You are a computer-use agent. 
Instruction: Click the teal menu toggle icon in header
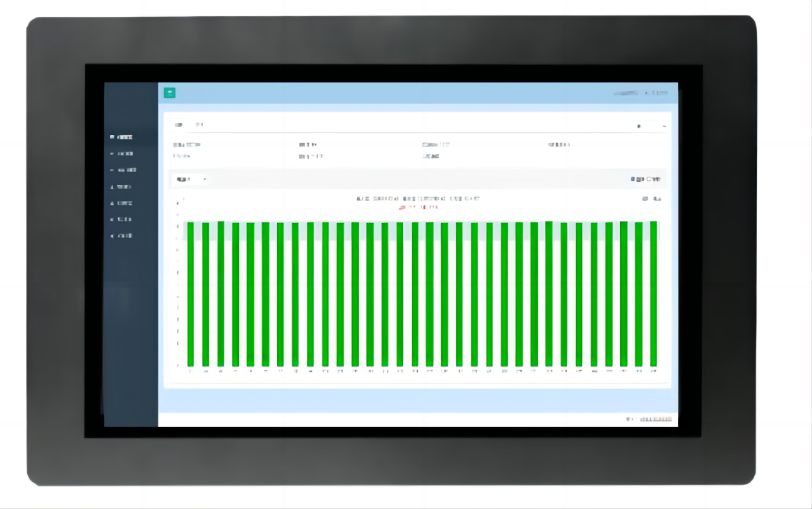[x=169, y=92]
